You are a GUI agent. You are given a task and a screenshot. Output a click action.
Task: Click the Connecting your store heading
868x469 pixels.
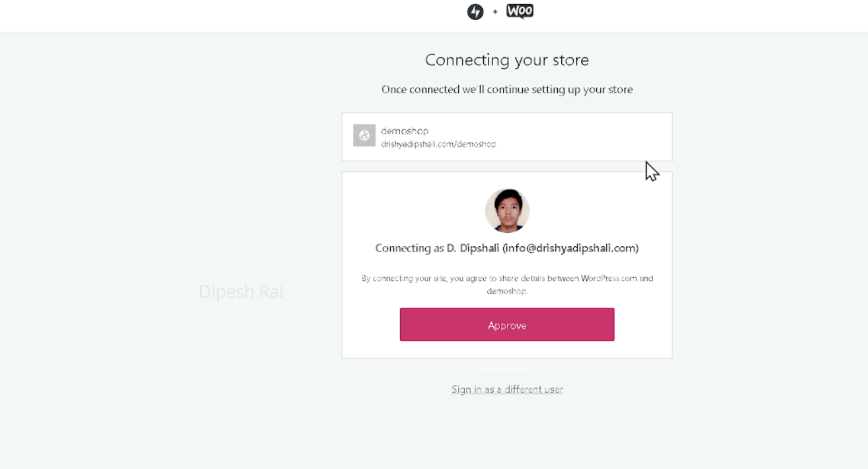click(507, 60)
